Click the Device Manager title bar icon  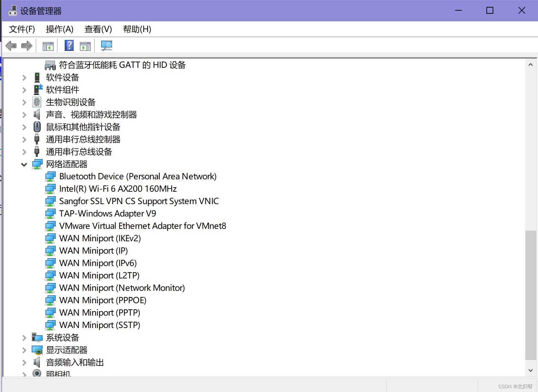pos(13,11)
